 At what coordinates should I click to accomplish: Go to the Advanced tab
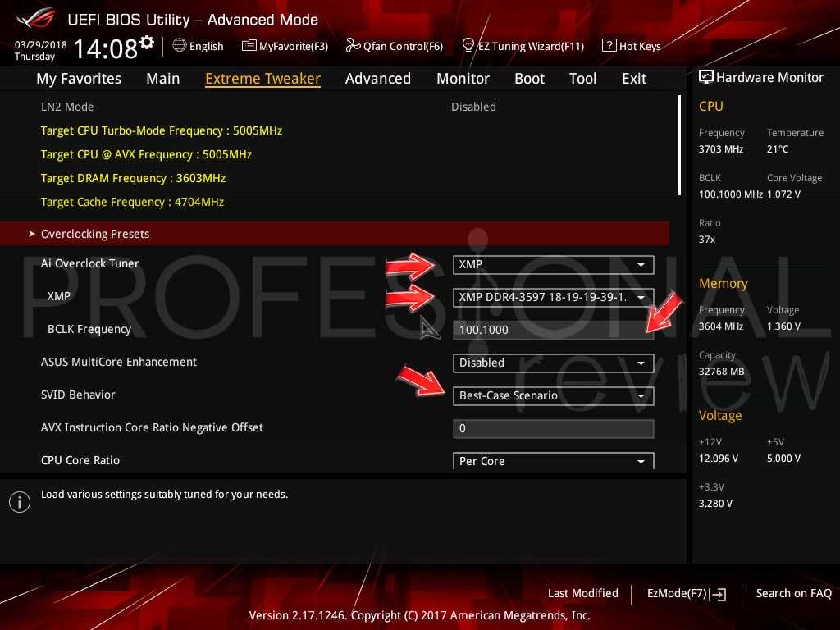(x=377, y=79)
